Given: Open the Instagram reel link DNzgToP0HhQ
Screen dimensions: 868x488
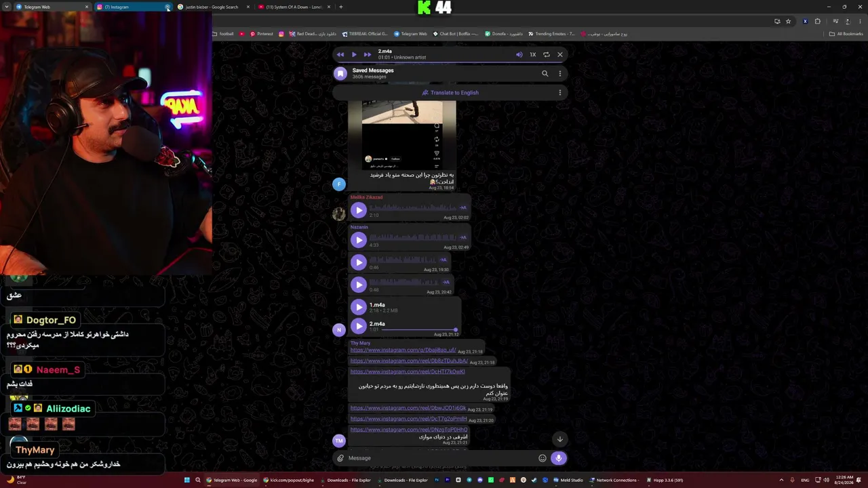Looking at the screenshot, I should coord(409,430).
